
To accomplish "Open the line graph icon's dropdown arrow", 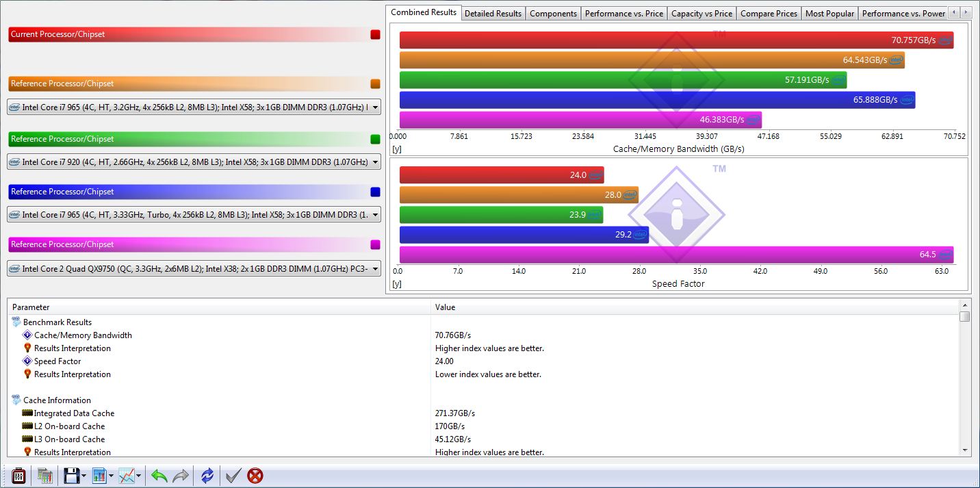I will click(x=139, y=476).
